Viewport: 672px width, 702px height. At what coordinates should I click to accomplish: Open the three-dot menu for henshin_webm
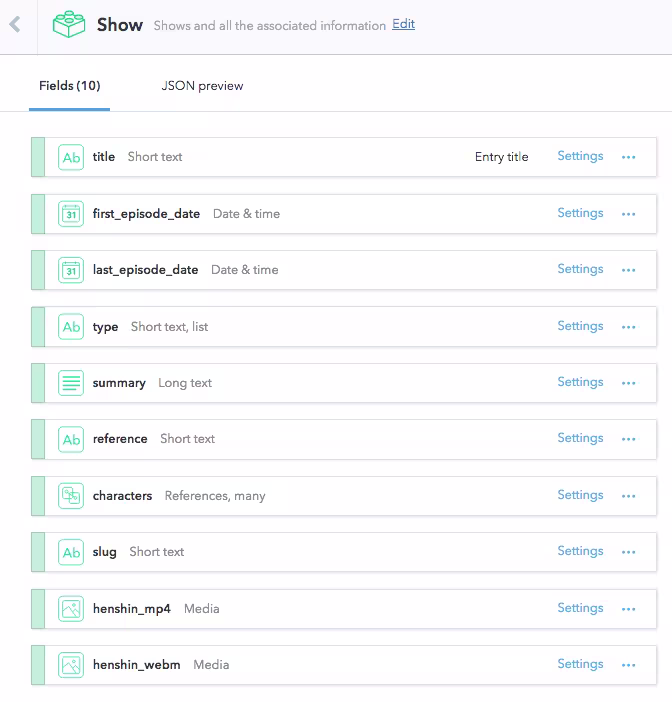click(x=629, y=665)
